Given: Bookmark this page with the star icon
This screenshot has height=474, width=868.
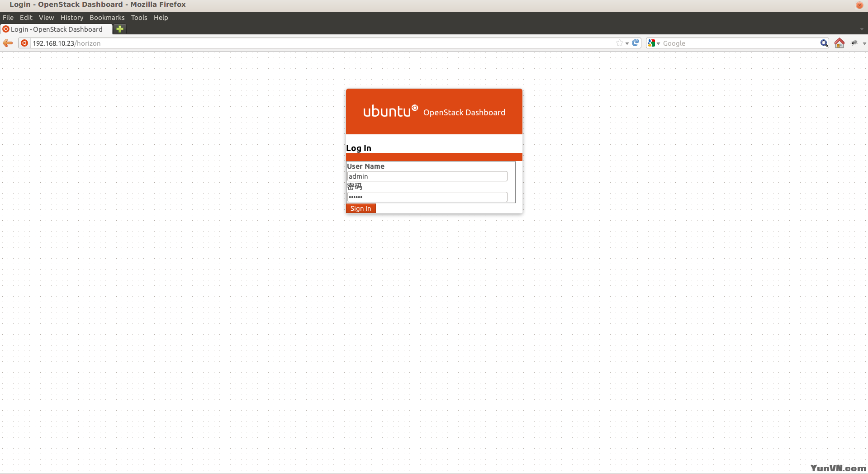Looking at the screenshot, I should coord(619,43).
